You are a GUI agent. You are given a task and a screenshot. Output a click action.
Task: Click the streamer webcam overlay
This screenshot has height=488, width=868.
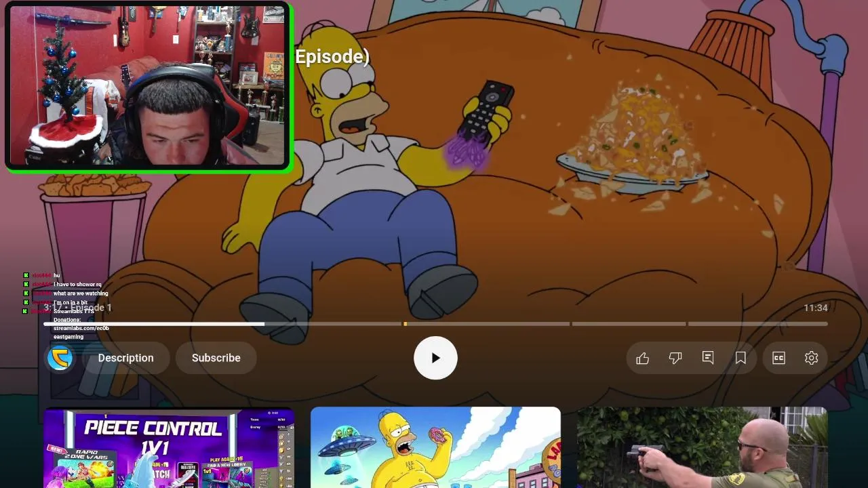[148, 87]
